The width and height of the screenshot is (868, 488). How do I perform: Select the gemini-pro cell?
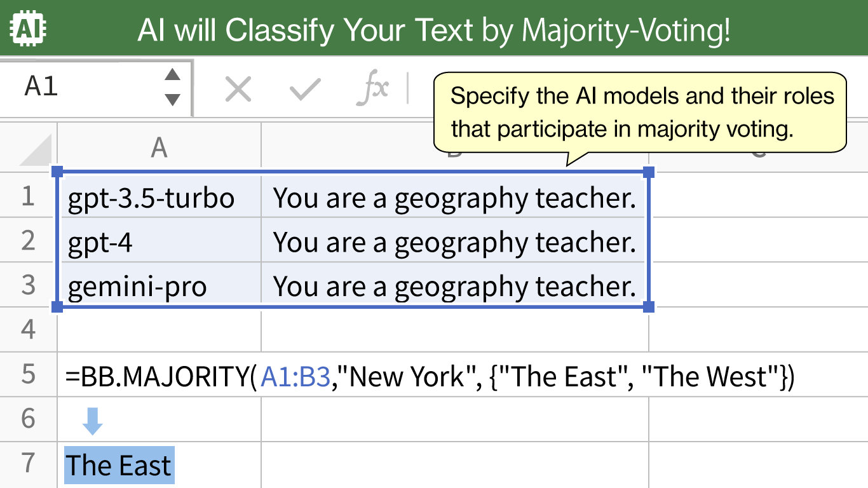pos(159,286)
